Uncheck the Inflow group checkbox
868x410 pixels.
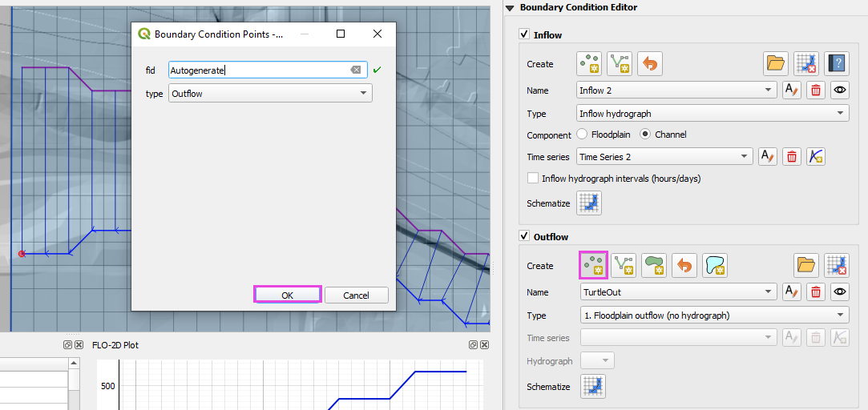point(524,35)
